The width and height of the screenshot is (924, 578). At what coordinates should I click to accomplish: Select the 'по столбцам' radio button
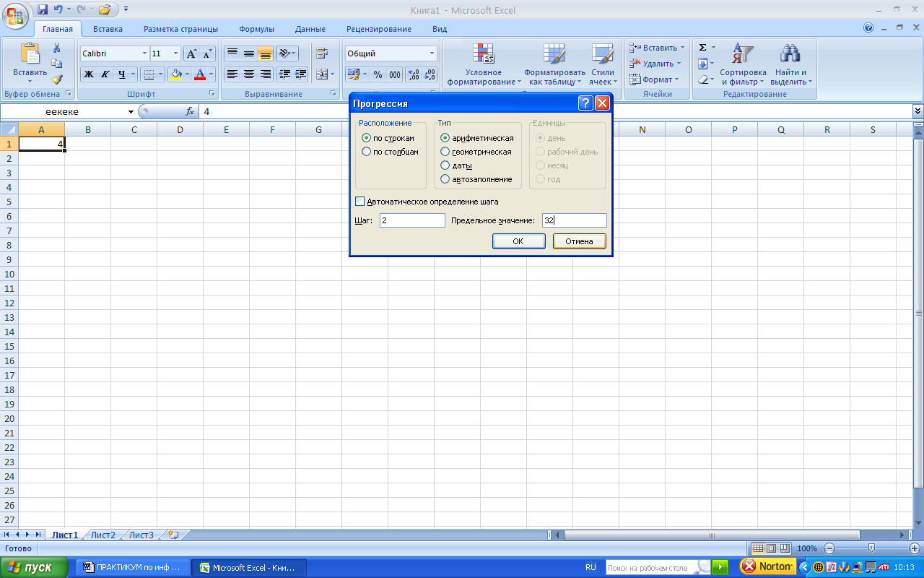[367, 152]
